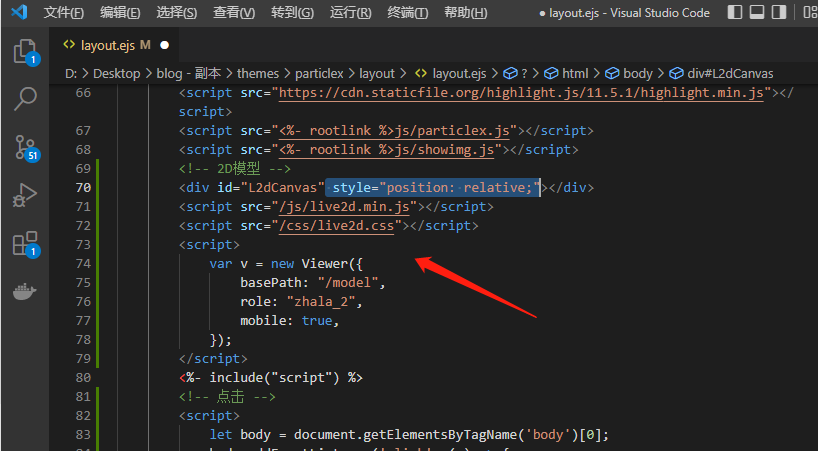
Task: Click the html breadcrumb segment
Action: click(566, 74)
